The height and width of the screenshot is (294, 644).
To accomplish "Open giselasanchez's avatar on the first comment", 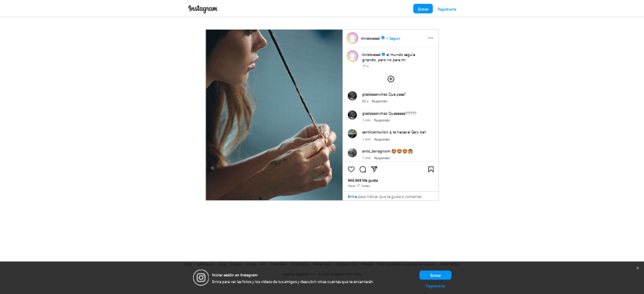I will (352, 96).
